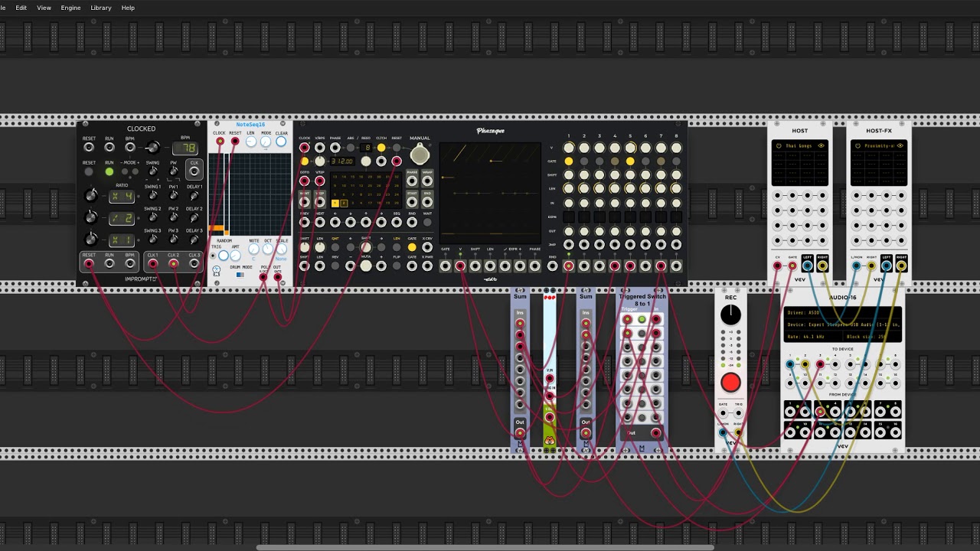The image size is (980, 551).
Task: Click step 8 V knob on Phaseque
Action: click(x=676, y=148)
